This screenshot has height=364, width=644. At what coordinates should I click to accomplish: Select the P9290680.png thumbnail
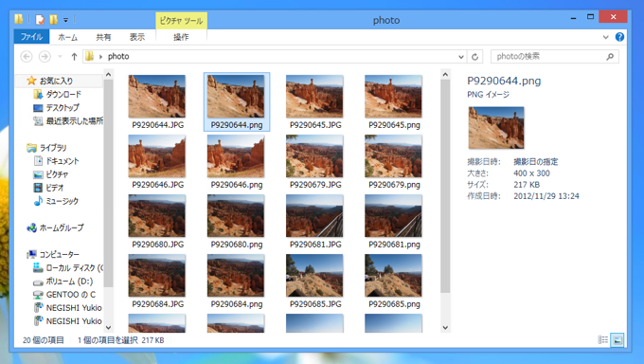tap(236, 216)
